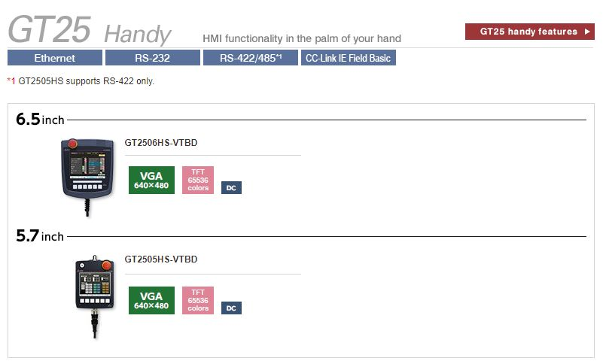The height and width of the screenshot is (364, 603).
Task: Click the DC badge under GT2506HS-VTBD
Action: point(231,187)
